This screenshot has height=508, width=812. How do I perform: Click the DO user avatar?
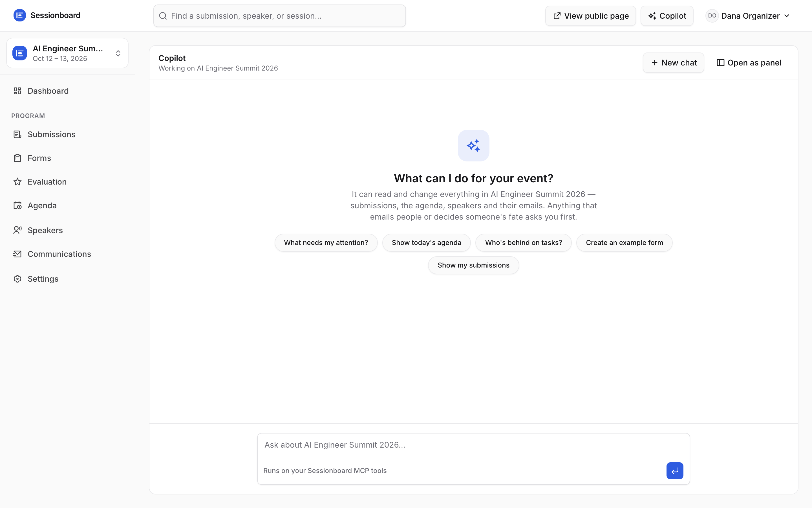pyautogui.click(x=712, y=16)
